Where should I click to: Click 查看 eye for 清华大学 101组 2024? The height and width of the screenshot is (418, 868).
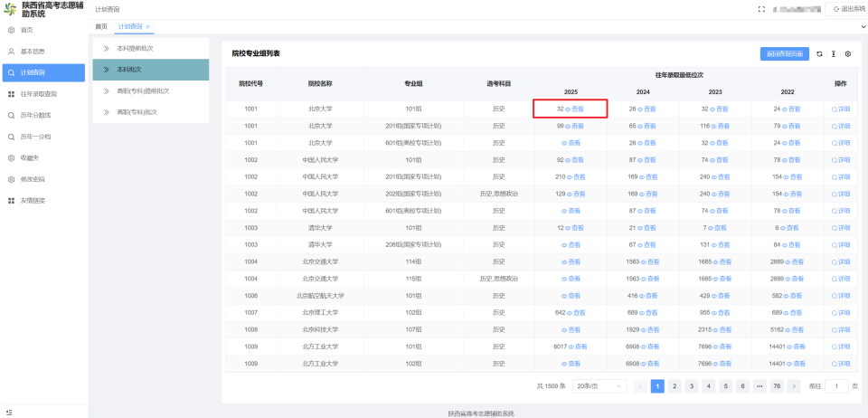[647, 228]
